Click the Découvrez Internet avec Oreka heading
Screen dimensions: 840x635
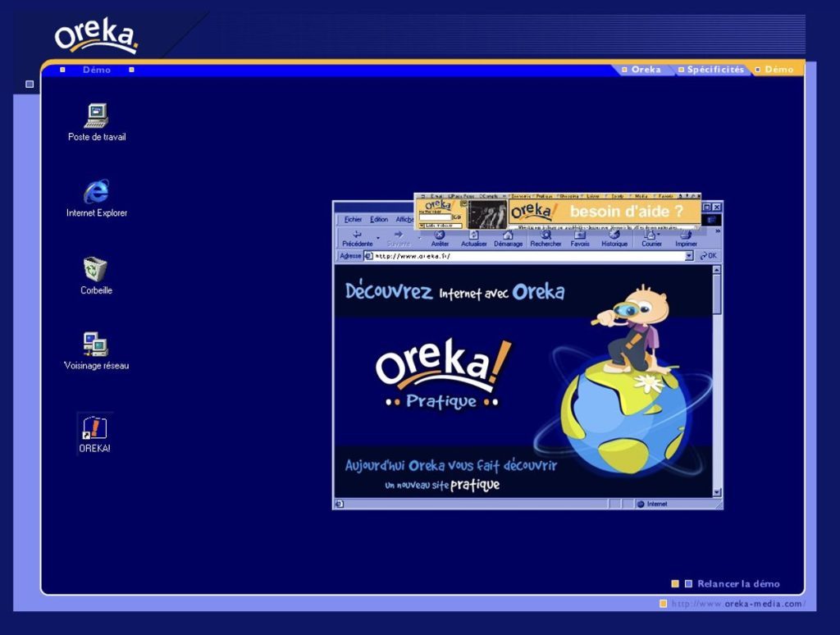click(x=454, y=292)
